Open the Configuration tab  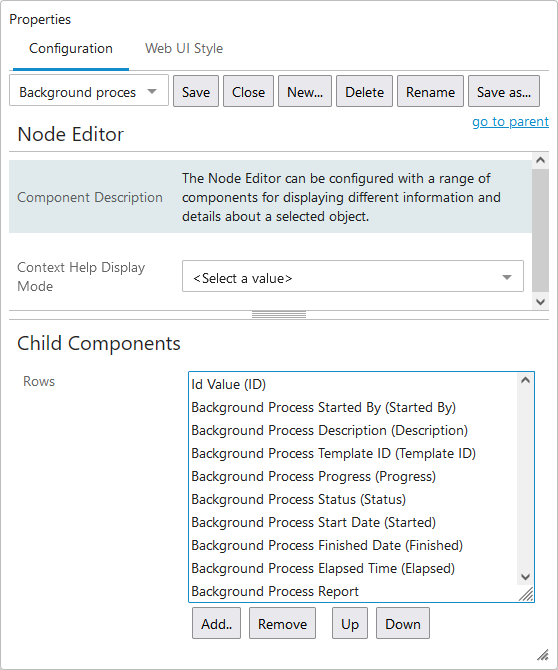click(x=71, y=49)
